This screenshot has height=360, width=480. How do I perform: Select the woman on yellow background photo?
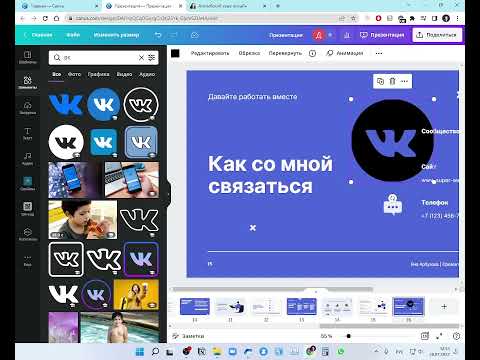(x=136, y=294)
